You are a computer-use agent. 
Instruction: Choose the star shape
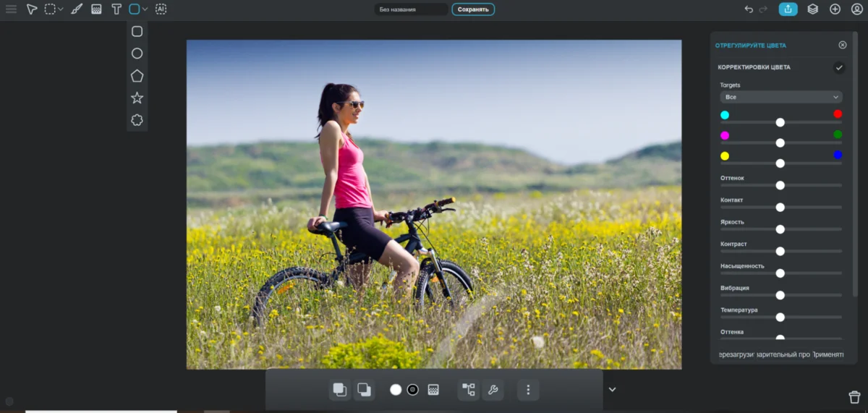tap(137, 98)
